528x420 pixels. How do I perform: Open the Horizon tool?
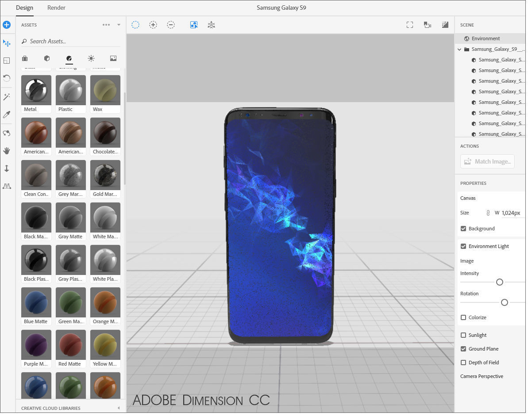tap(6, 186)
